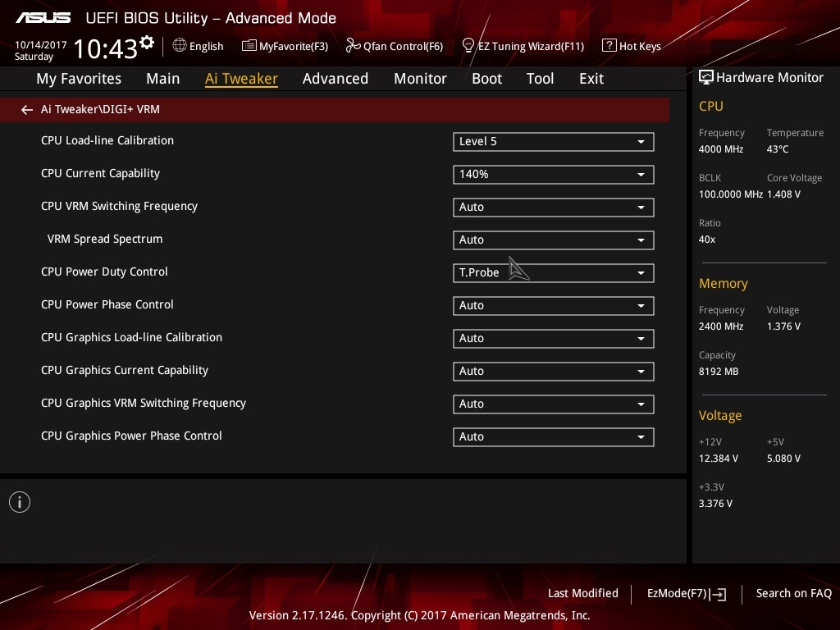Launch EZ Tuning Wizard via lightbulb icon
Screen dimensions: 840x630
coord(468,45)
